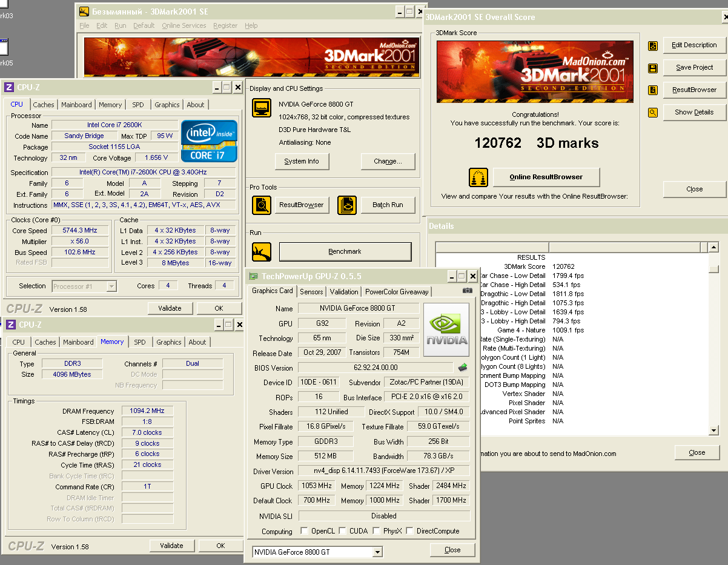Open the NVIDIA GeForce 8800 GT dropdown in GPU-Z
This screenshot has width=728, height=565.
click(377, 552)
